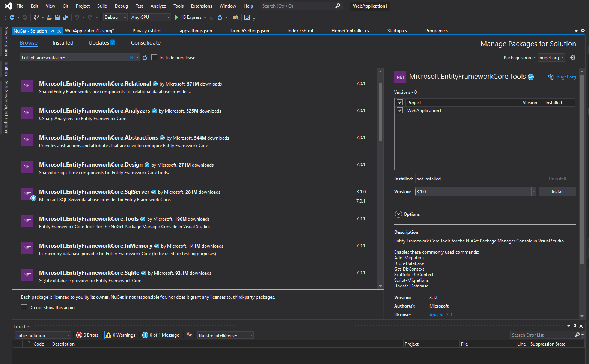Open the Debug configuration dropdown
589x364 pixels.
[115, 17]
